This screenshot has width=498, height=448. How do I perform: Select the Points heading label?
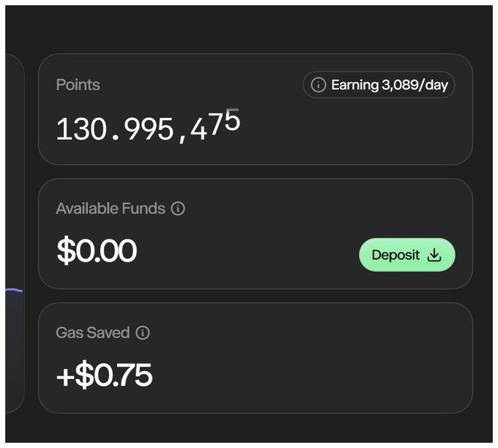click(x=78, y=85)
